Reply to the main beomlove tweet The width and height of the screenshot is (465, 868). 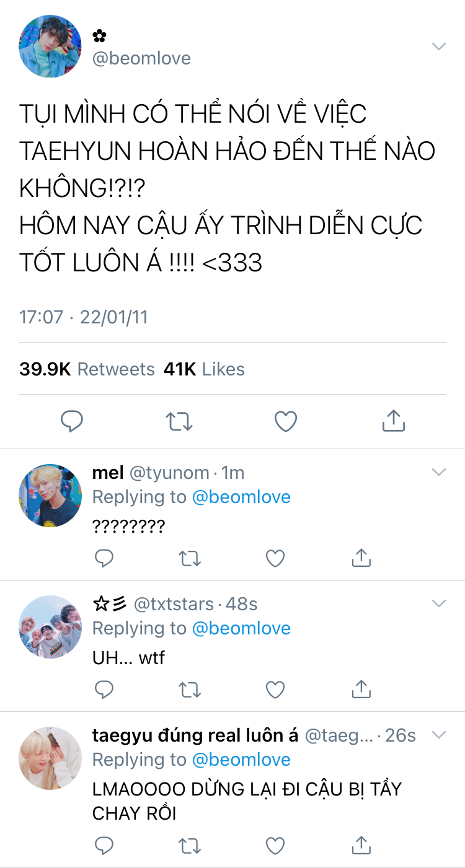(x=72, y=421)
